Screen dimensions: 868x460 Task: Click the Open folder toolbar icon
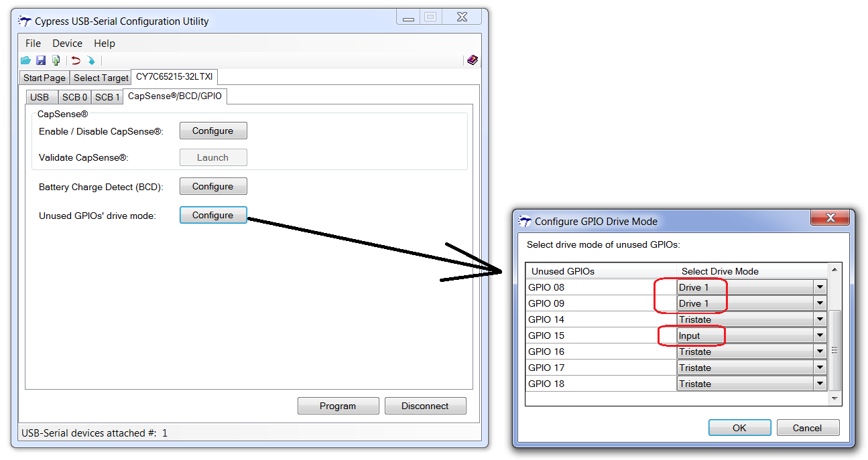[x=25, y=60]
